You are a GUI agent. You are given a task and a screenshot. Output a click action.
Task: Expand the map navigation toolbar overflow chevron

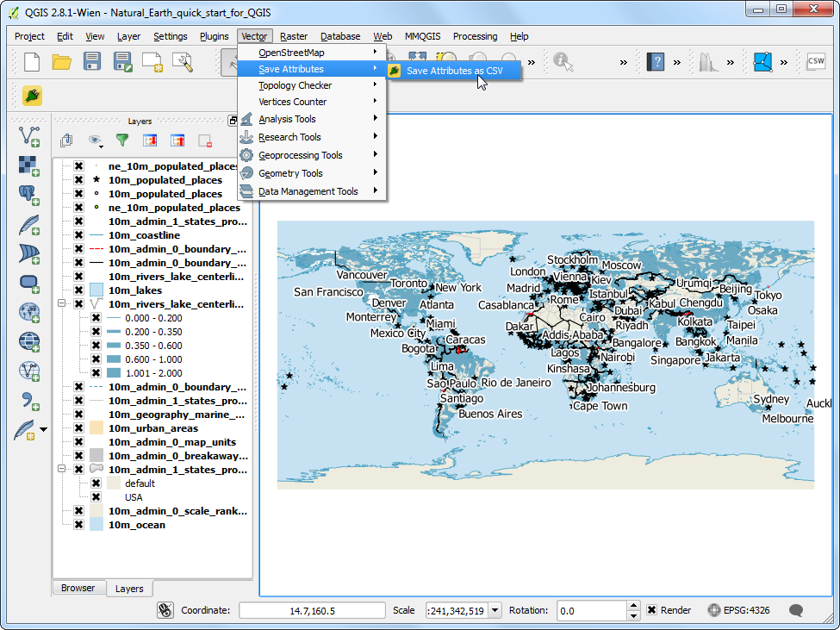point(532,62)
